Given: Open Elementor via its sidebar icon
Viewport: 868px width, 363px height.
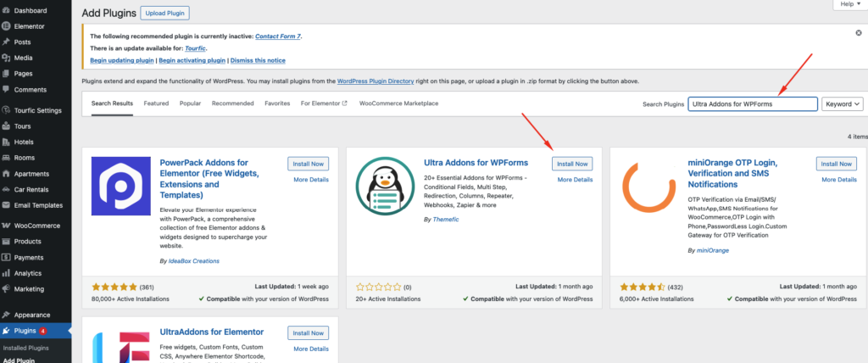Looking at the screenshot, I should (x=6, y=26).
